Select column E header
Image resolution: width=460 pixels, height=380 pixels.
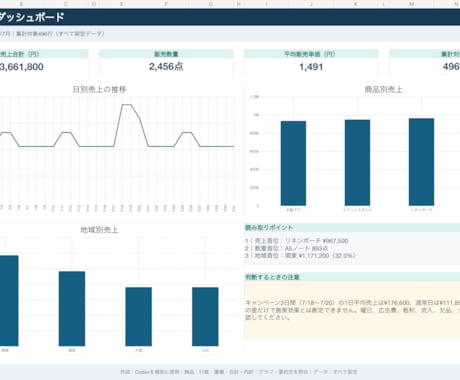point(121,4)
